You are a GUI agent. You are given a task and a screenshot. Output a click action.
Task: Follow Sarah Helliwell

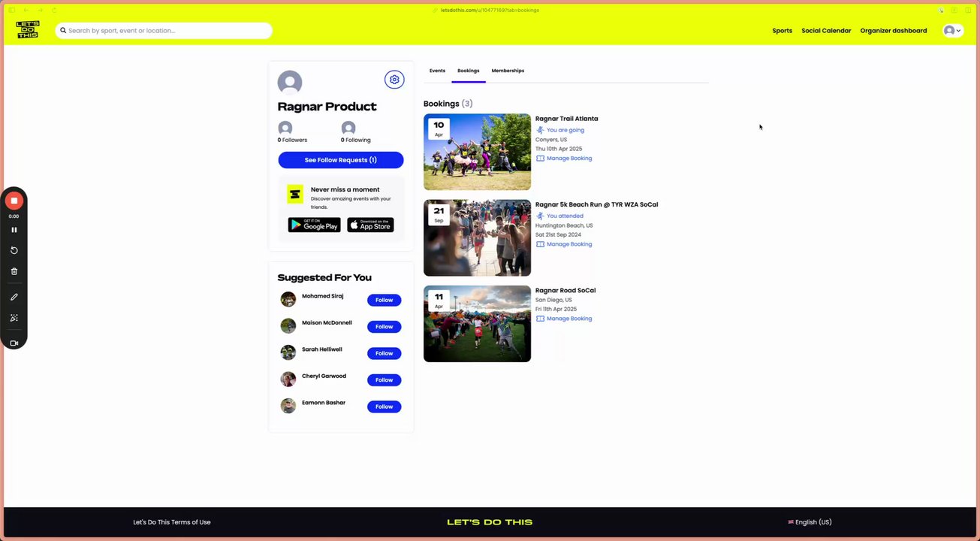pos(384,353)
